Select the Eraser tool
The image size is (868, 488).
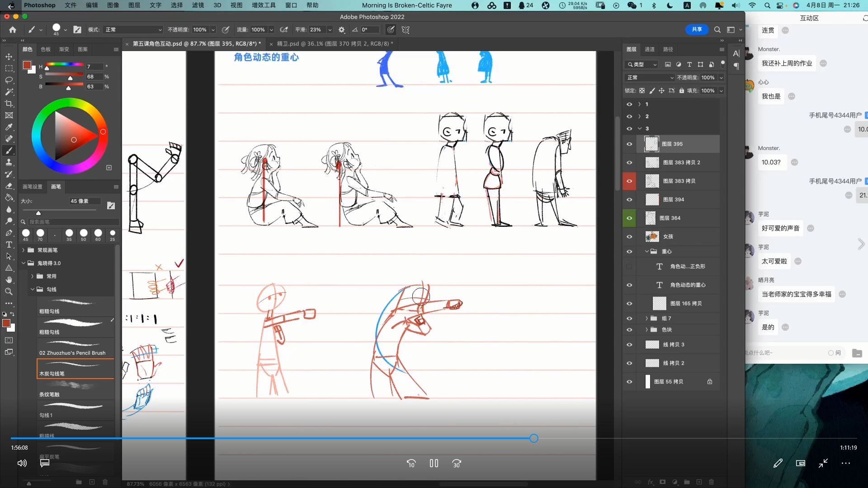click(9, 186)
